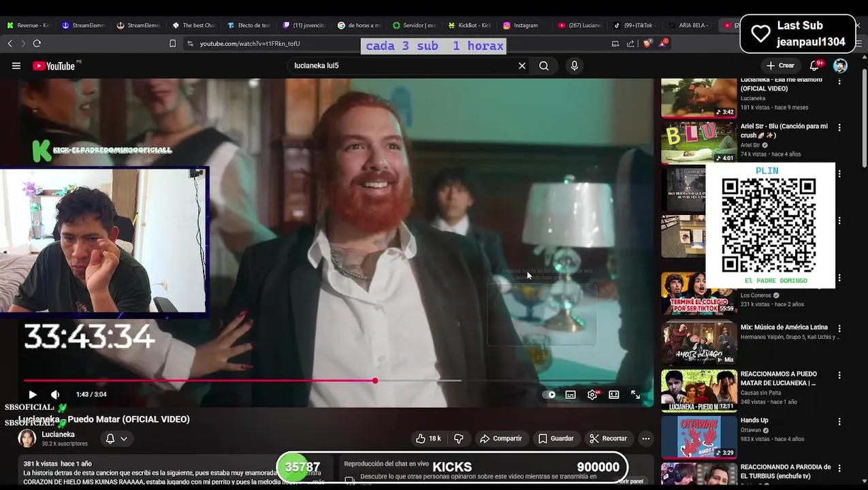This screenshot has height=490, width=868.
Task: Open subscription notification bell dropdown
Action: (116, 439)
